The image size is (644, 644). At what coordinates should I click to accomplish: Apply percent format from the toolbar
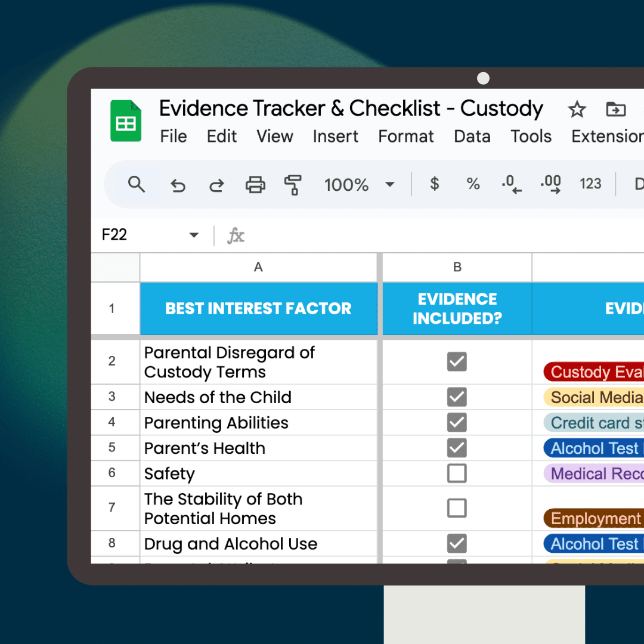point(473,185)
